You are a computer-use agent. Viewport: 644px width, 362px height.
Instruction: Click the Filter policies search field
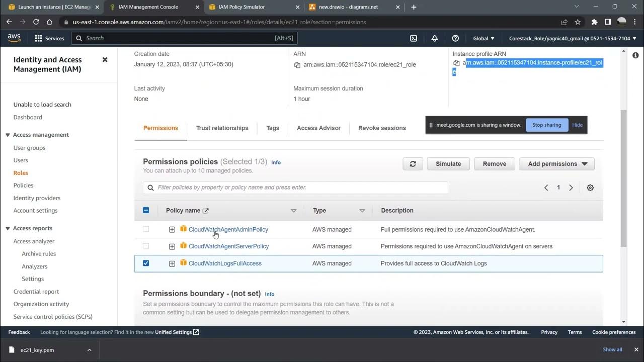coord(295,188)
